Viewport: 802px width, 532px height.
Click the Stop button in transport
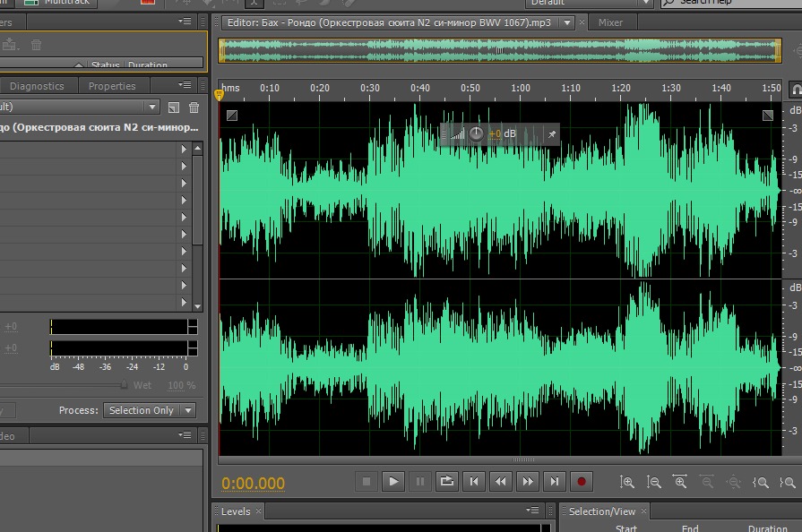click(367, 482)
